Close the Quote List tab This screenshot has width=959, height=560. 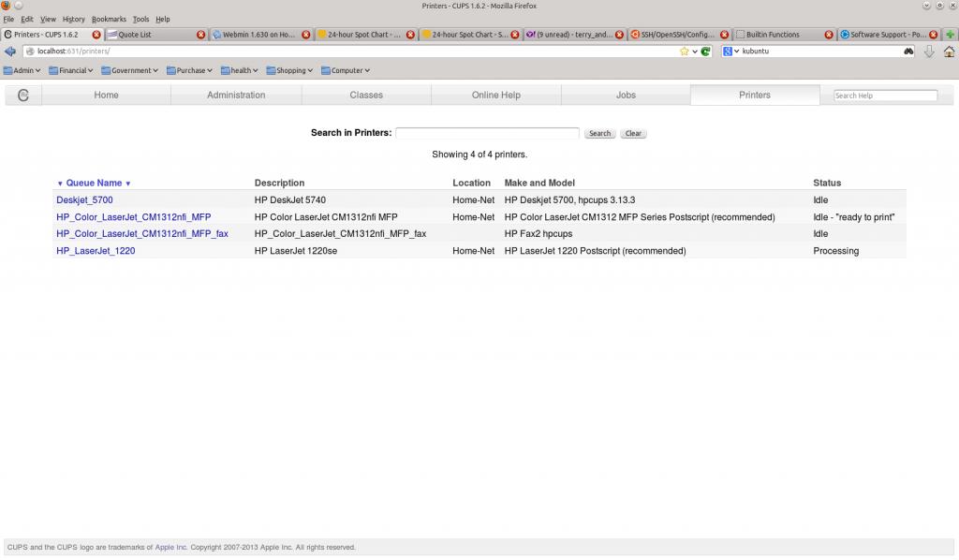[200, 35]
